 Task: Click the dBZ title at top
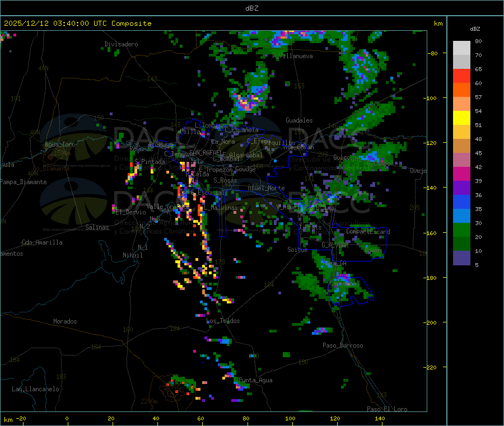pyautogui.click(x=251, y=8)
